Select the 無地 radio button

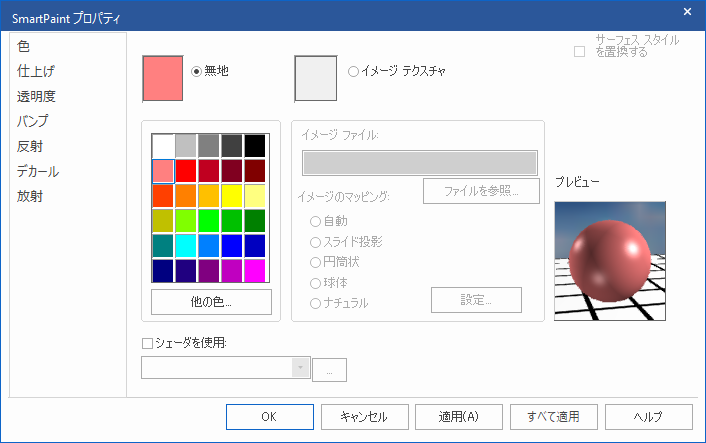click(x=196, y=71)
